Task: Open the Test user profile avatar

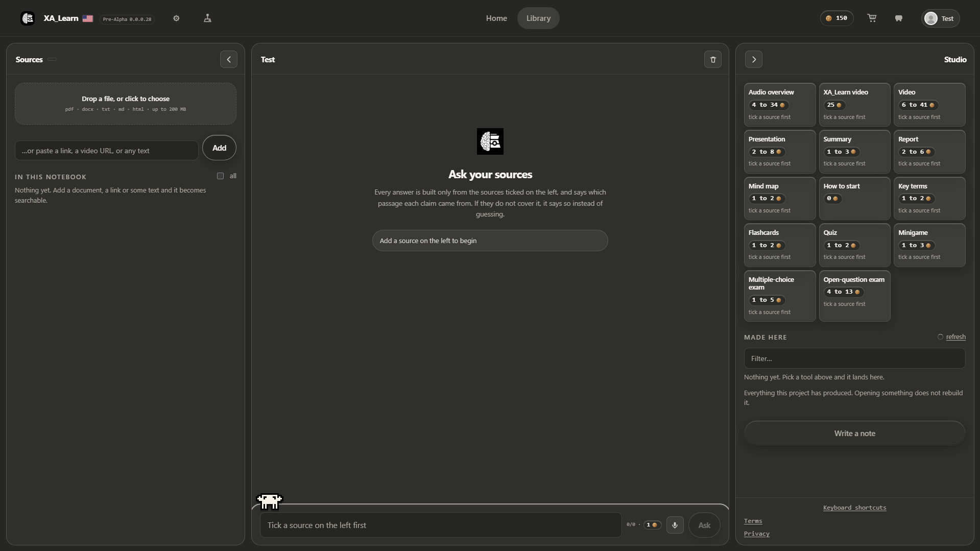Action: tap(940, 18)
